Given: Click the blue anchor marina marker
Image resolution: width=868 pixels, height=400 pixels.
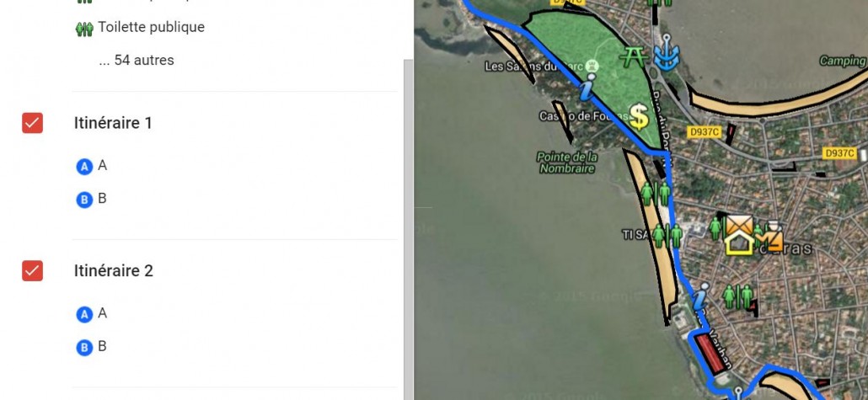Looking at the screenshot, I should pyautogui.click(x=667, y=52).
